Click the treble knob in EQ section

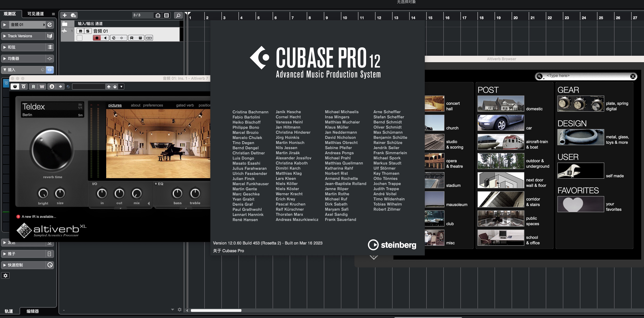coord(195,193)
